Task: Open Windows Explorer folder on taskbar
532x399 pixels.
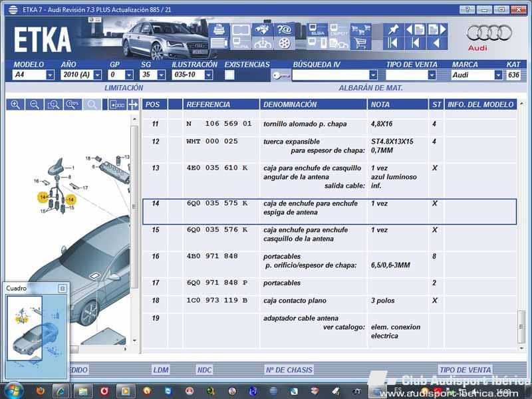Action: click(x=82, y=391)
